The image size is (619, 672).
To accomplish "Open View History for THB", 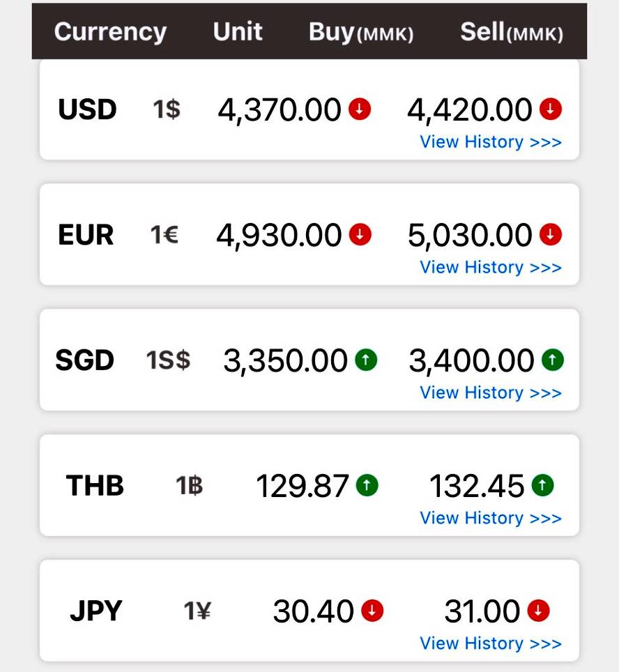I will click(491, 519).
